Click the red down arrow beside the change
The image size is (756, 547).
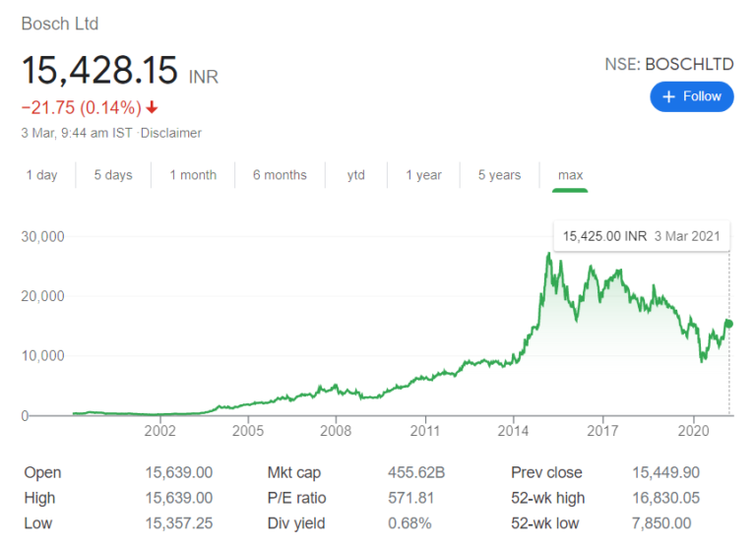(x=152, y=107)
